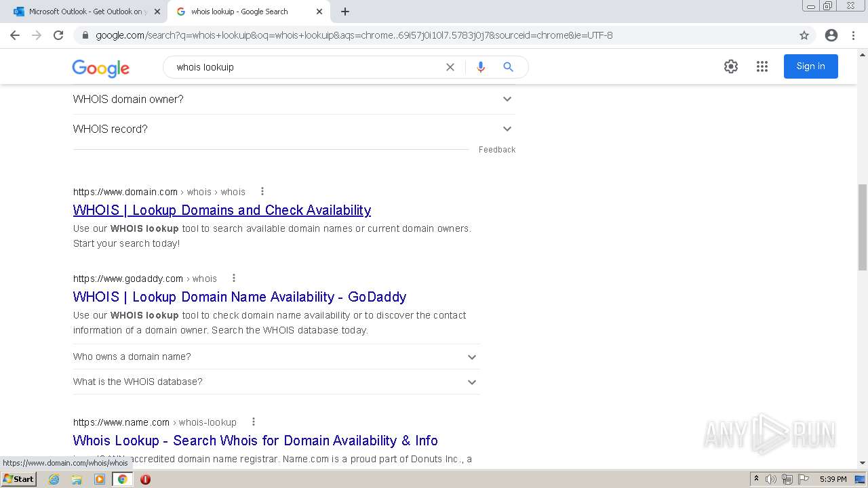Select the whois lookuip Google Search tab
The height and width of the screenshot is (488, 868).
click(x=250, y=12)
